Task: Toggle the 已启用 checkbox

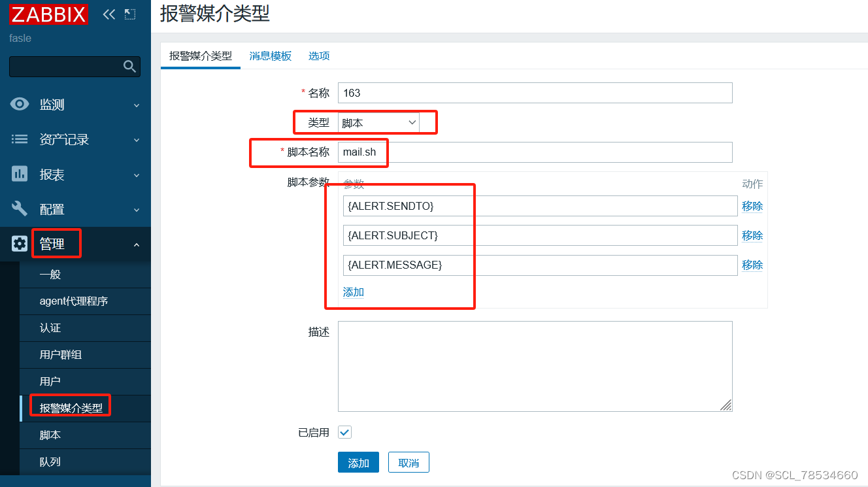Action: [344, 431]
